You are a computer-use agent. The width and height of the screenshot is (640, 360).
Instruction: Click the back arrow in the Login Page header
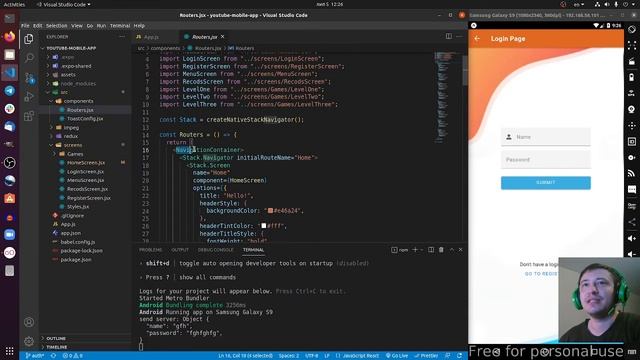[x=477, y=38]
